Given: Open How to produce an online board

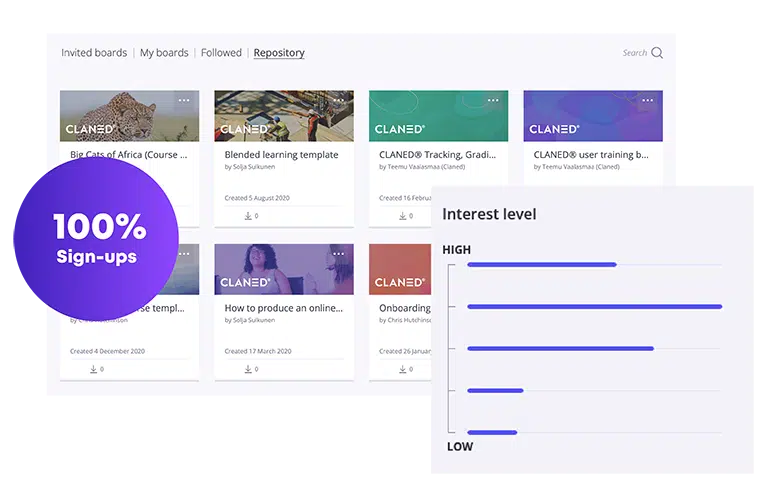Looking at the screenshot, I should pos(283,308).
